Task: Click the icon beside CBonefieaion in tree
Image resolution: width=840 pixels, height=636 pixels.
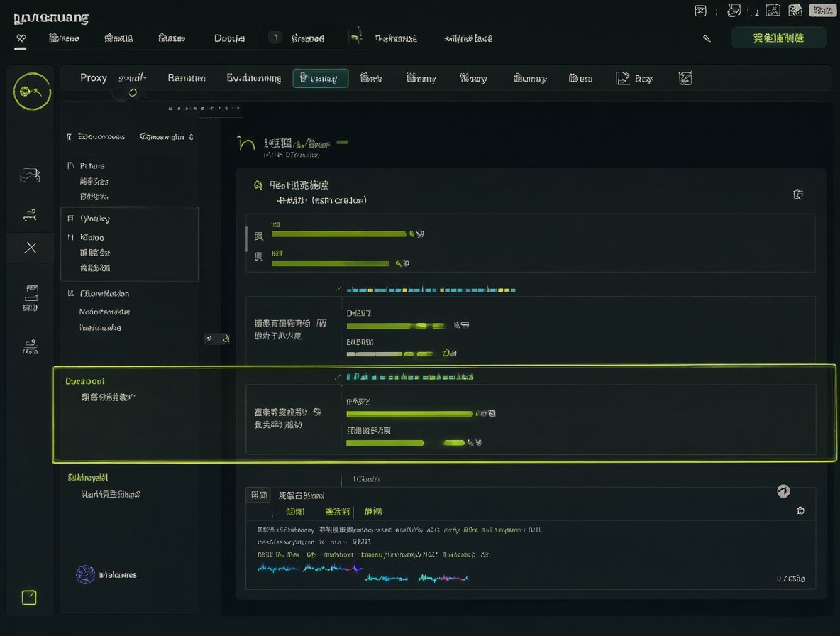Action: pyautogui.click(x=70, y=293)
